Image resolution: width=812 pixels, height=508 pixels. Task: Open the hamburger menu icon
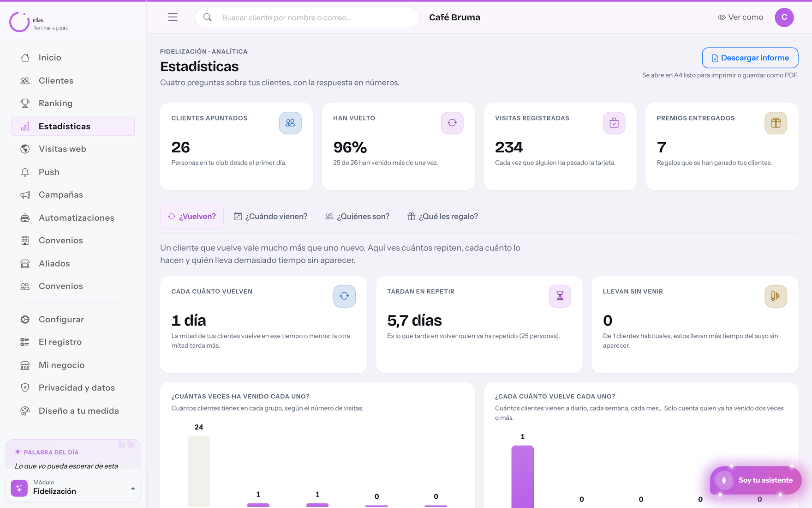tap(173, 17)
